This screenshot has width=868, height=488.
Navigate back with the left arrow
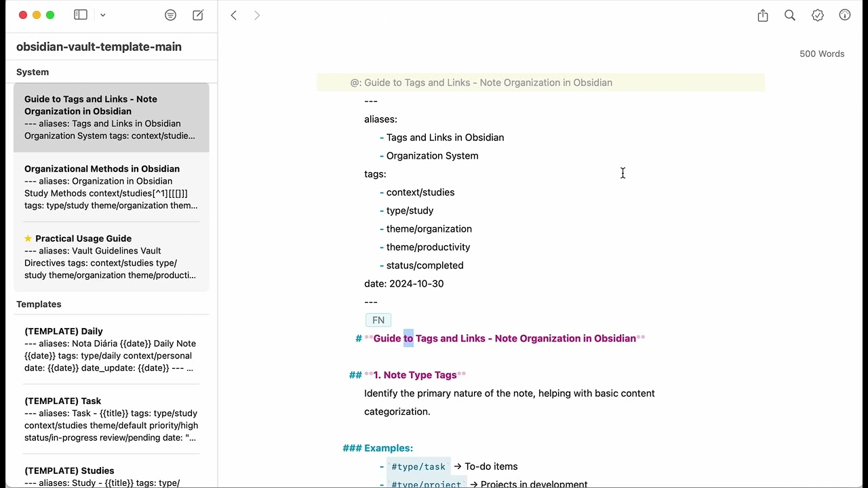click(x=234, y=15)
